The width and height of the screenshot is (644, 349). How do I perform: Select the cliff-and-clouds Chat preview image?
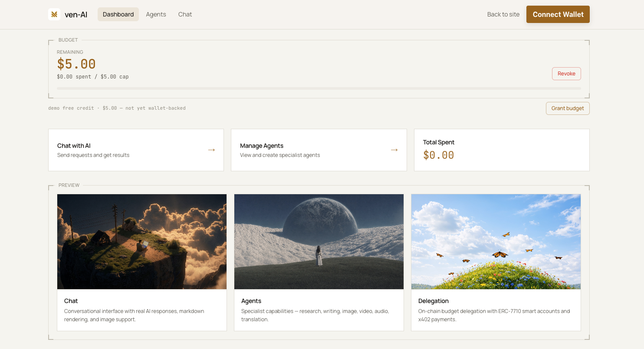pyautogui.click(x=142, y=241)
